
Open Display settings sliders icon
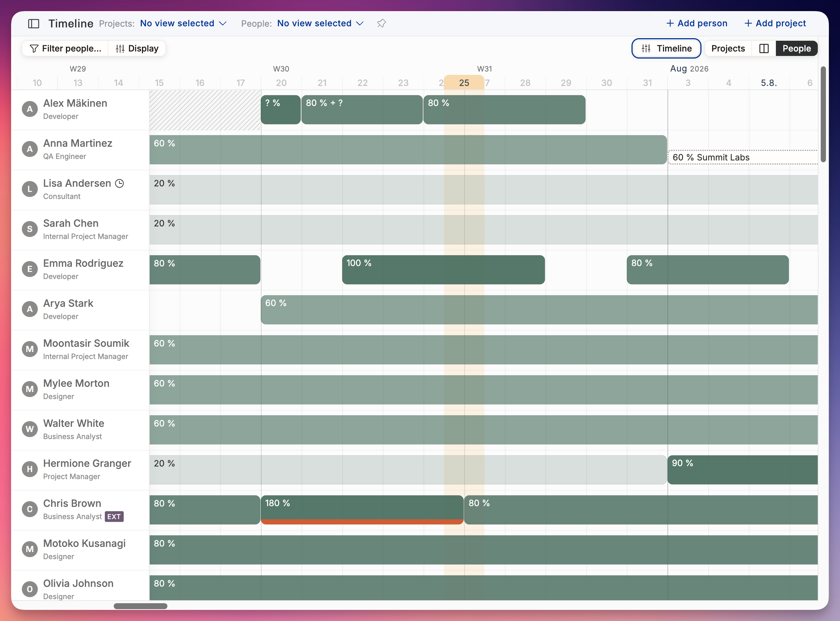click(x=120, y=49)
